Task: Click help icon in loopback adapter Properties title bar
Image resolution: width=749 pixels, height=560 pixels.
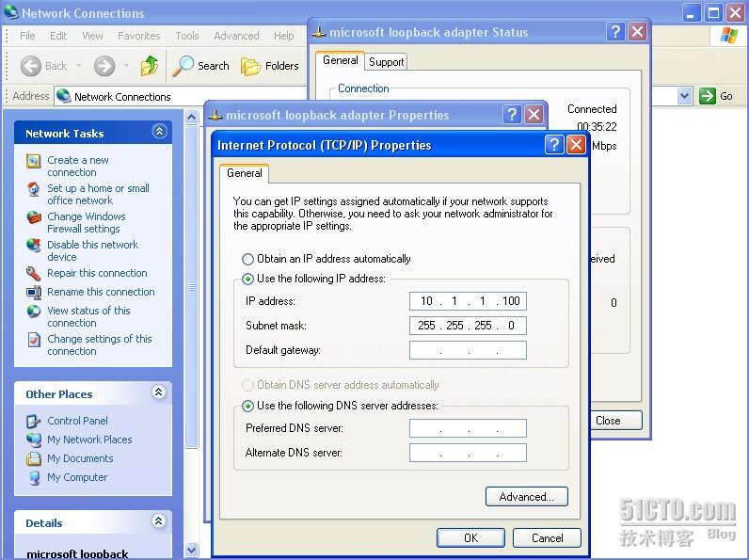Action: pos(512,114)
